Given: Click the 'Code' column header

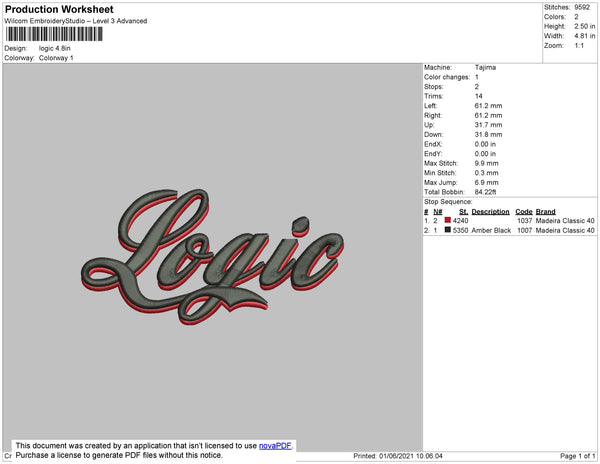Looking at the screenshot, I should click(523, 212).
